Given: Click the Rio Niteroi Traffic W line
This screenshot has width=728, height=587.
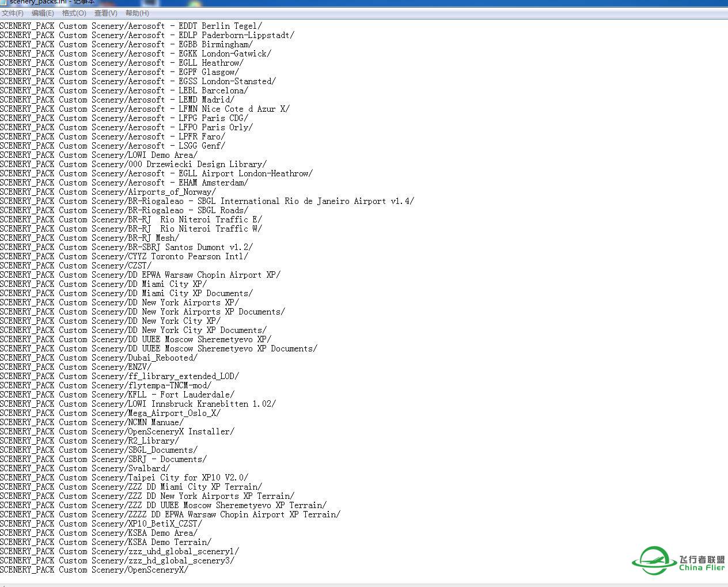Looking at the screenshot, I should 131,229.
